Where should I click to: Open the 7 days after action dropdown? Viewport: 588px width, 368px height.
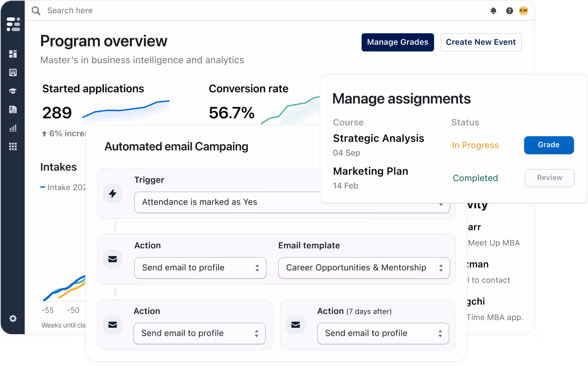pos(383,334)
